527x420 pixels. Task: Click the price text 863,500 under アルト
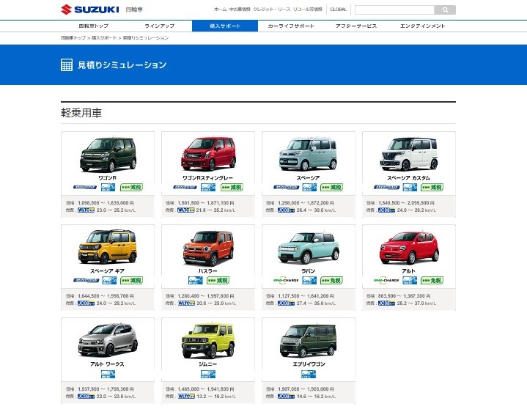387,296
